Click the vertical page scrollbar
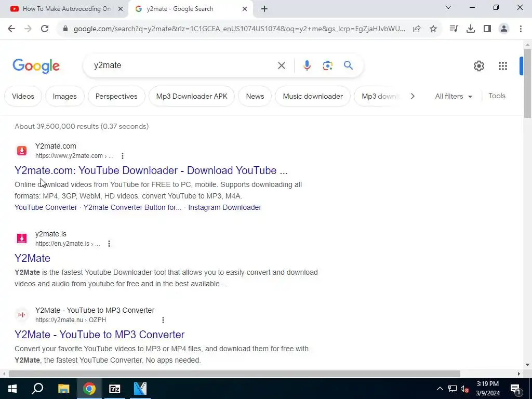Screen dimensions: 532x399 coord(527,84)
